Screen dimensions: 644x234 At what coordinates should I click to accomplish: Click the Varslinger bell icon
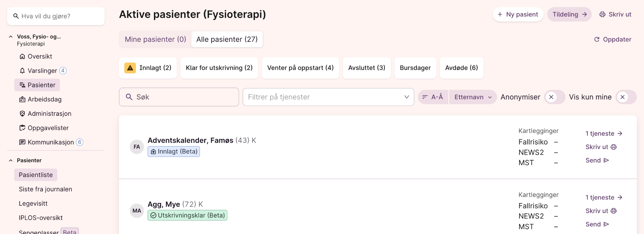(x=22, y=71)
